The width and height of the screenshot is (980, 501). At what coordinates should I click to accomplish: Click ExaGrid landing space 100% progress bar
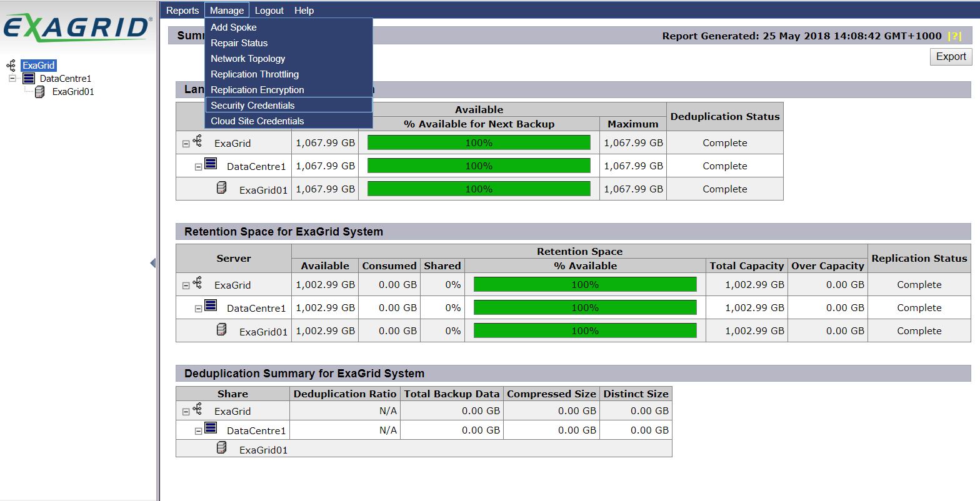pos(479,143)
